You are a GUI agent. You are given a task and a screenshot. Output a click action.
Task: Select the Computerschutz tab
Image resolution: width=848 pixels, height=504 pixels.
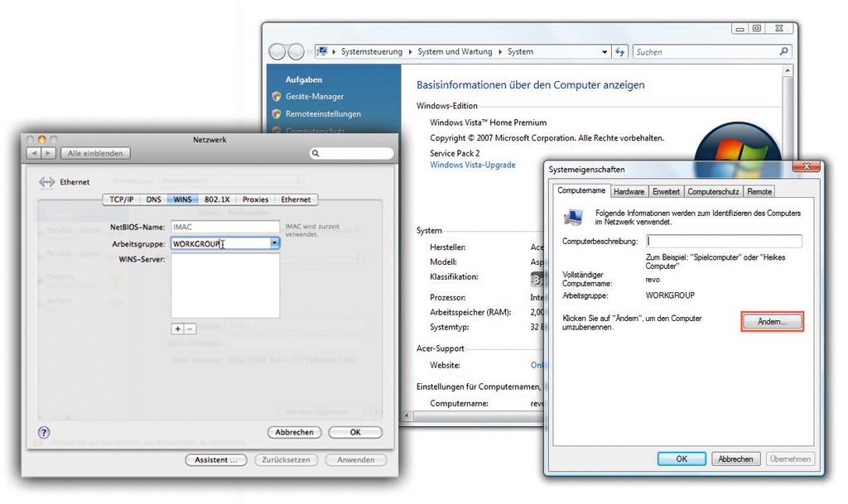(x=713, y=192)
